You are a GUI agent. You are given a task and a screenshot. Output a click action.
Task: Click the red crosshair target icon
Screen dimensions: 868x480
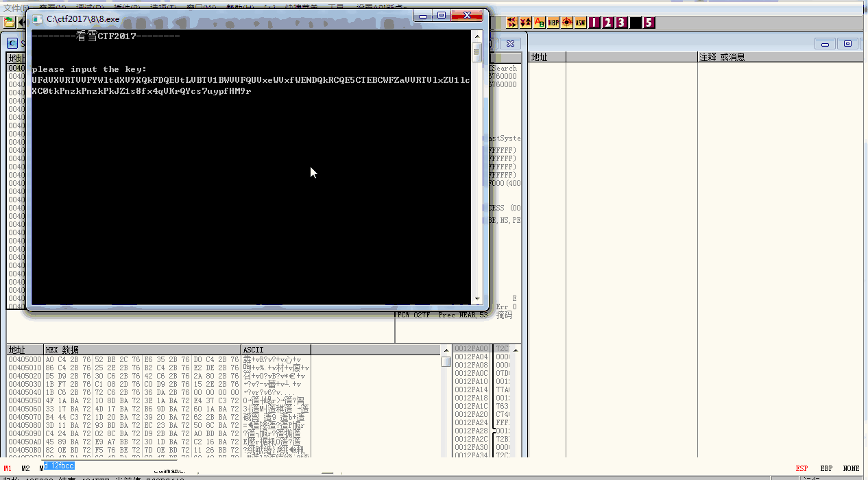[567, 23]
